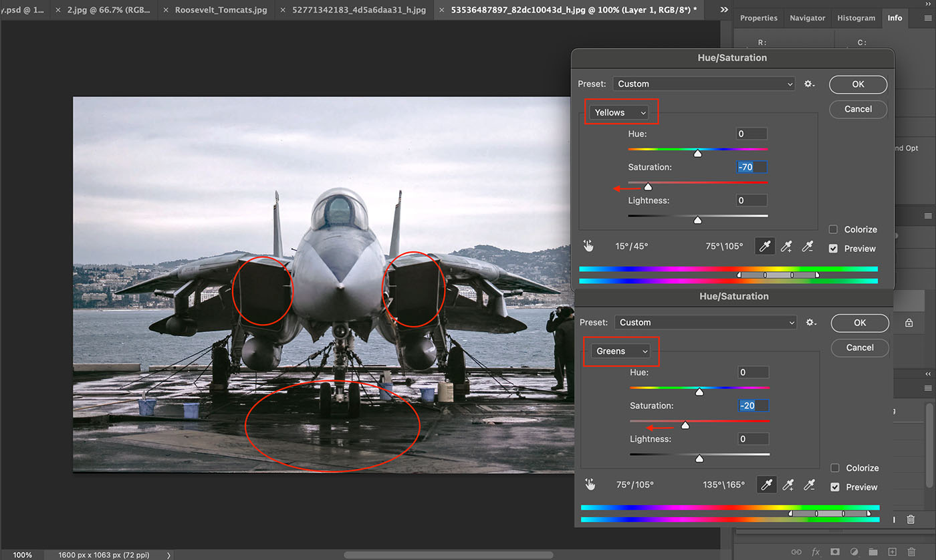936x560 pixels.
Task: Click Hue slider thumb in Greens dialog
Action: [x=699, y=392]
